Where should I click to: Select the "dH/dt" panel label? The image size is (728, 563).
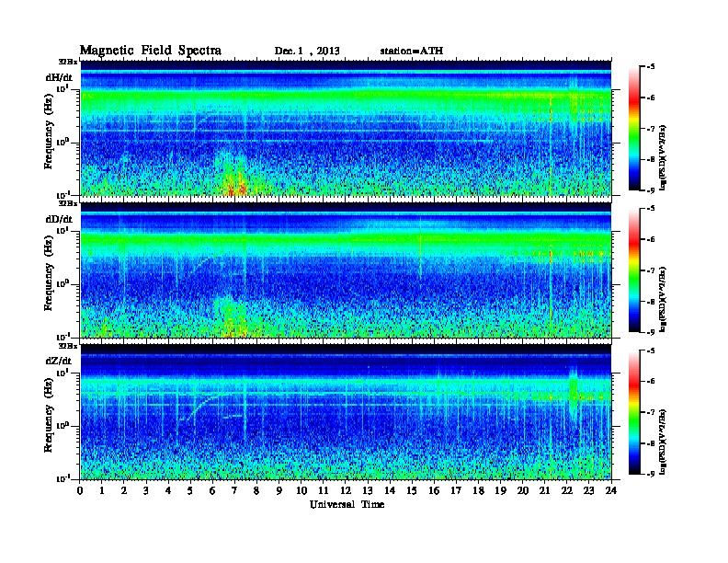click(x=59, y=77)
